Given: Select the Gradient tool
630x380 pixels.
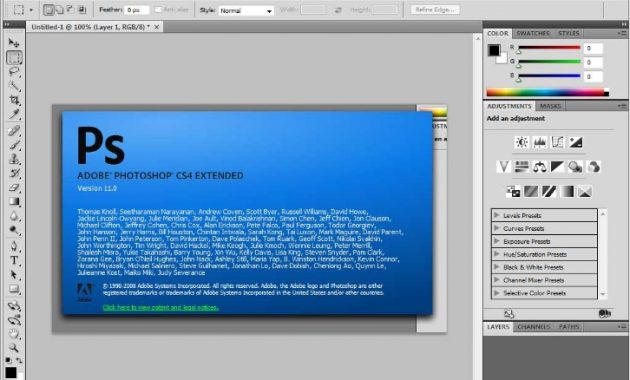Looking at the screenshot, I should tap(14, 202).
